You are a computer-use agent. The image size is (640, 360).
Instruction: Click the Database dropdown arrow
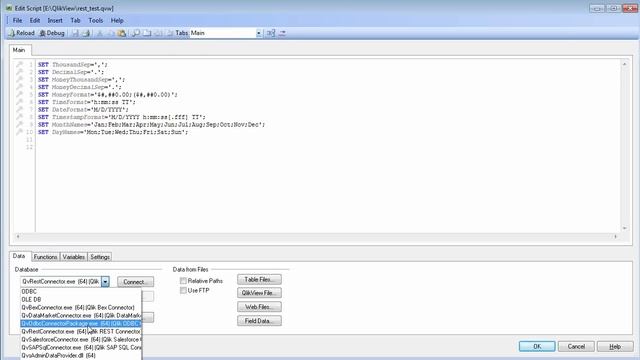click(105, 282)
